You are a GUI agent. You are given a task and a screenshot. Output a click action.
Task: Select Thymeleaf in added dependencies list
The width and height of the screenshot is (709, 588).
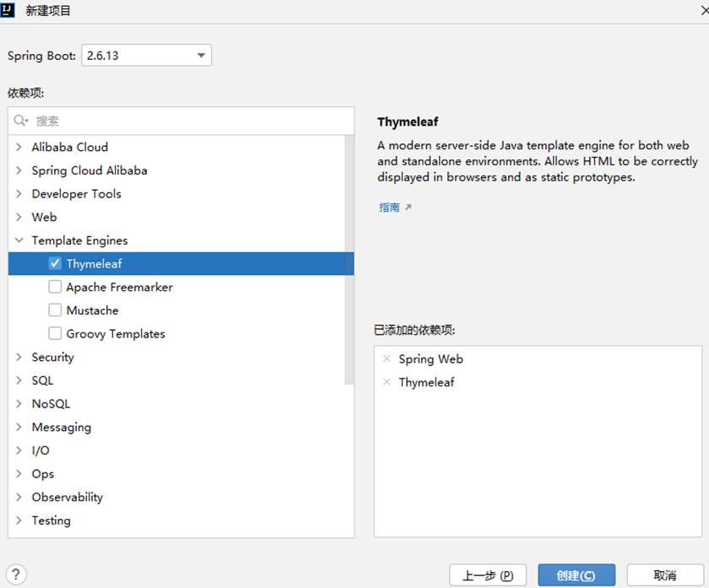coord(426,382)
